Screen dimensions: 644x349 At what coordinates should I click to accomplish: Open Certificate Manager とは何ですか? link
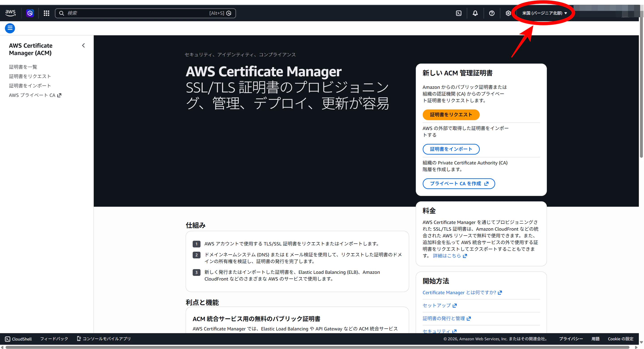point(462,292)
